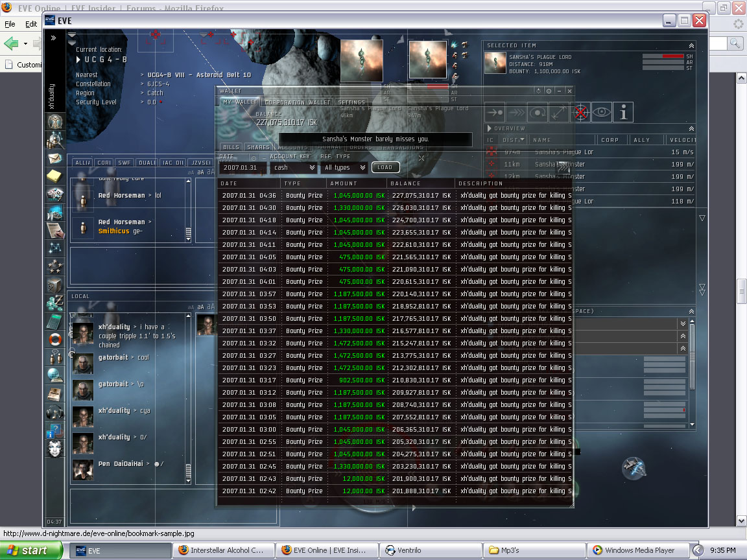Open Windows Media Player taskbar item

[x=638, y=550]
